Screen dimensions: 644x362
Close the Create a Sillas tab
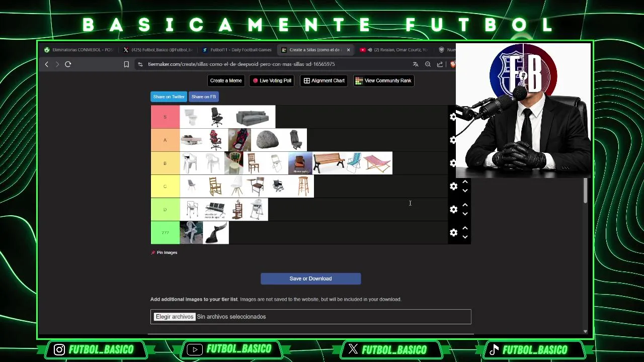pyautogui.click(x=348, y=50)
